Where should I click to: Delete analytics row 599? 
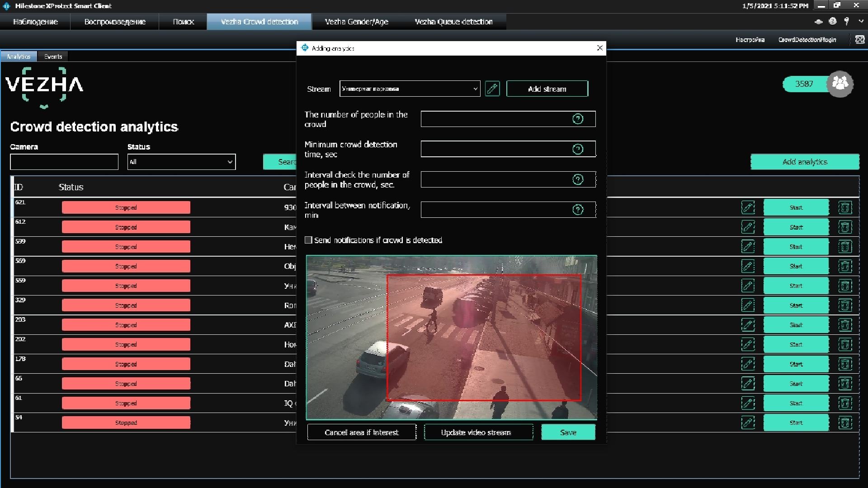coord(845,247)
